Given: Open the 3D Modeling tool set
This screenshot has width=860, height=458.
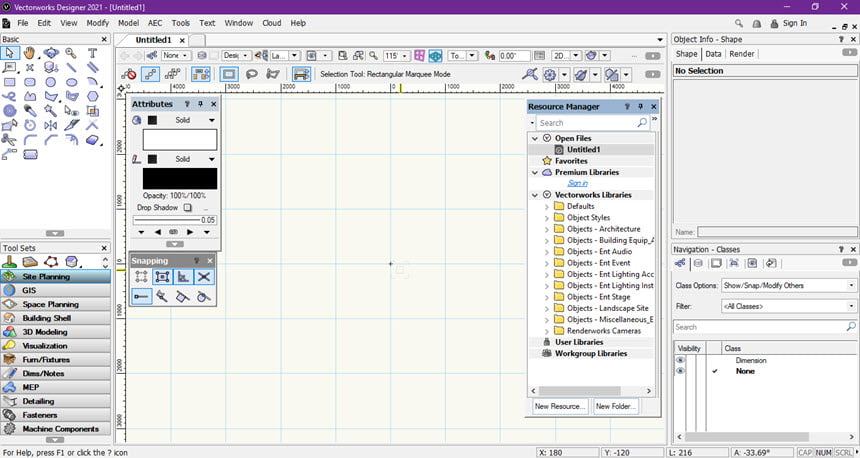Looking at the screenshot, I should [x=55, y=332].
